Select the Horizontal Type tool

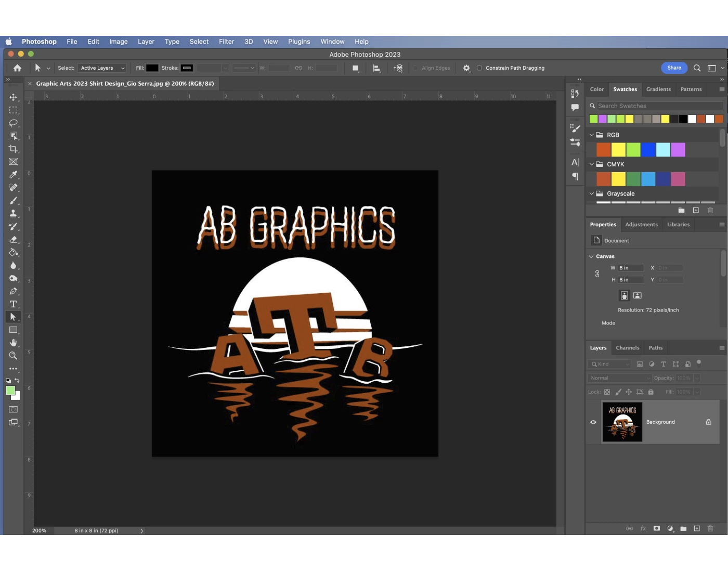[x=14, y=304]
